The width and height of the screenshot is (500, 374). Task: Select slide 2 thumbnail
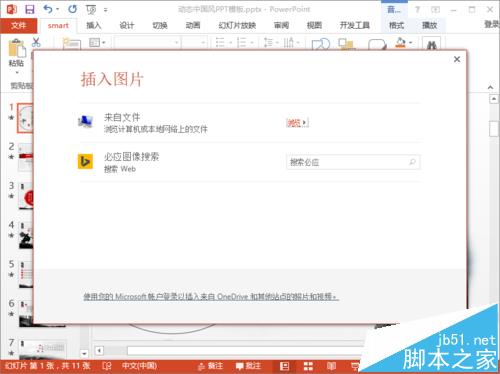tap(26, 157)
